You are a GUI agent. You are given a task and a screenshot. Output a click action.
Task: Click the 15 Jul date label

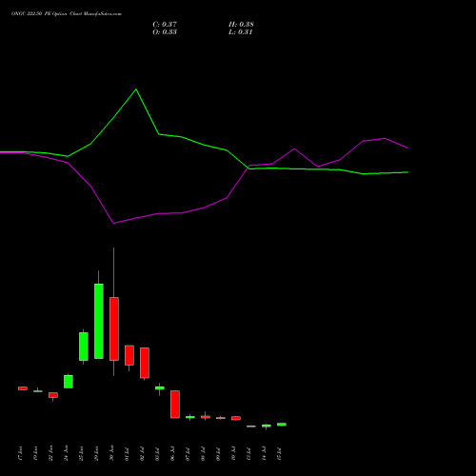click(x=279, y=454)
